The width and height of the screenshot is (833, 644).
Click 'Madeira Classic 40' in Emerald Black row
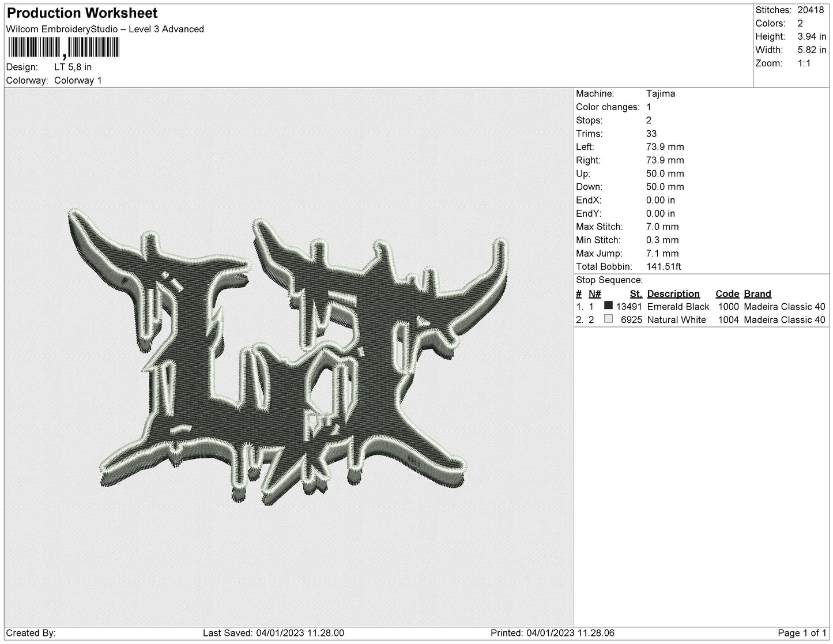785,306
